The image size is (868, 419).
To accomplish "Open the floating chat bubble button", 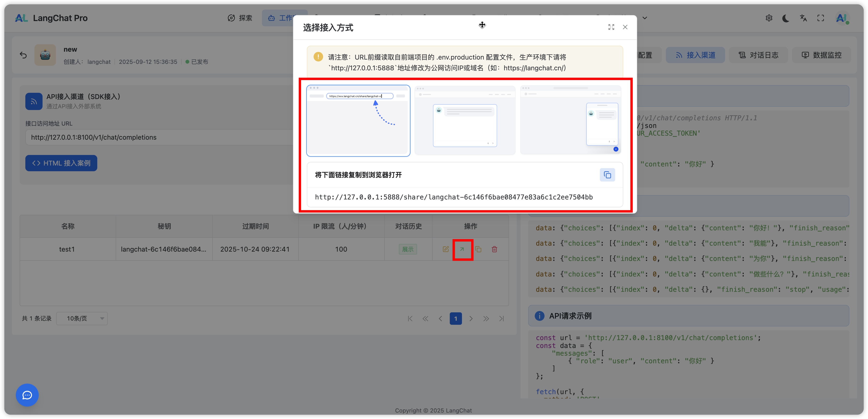I will click(27, 395).
